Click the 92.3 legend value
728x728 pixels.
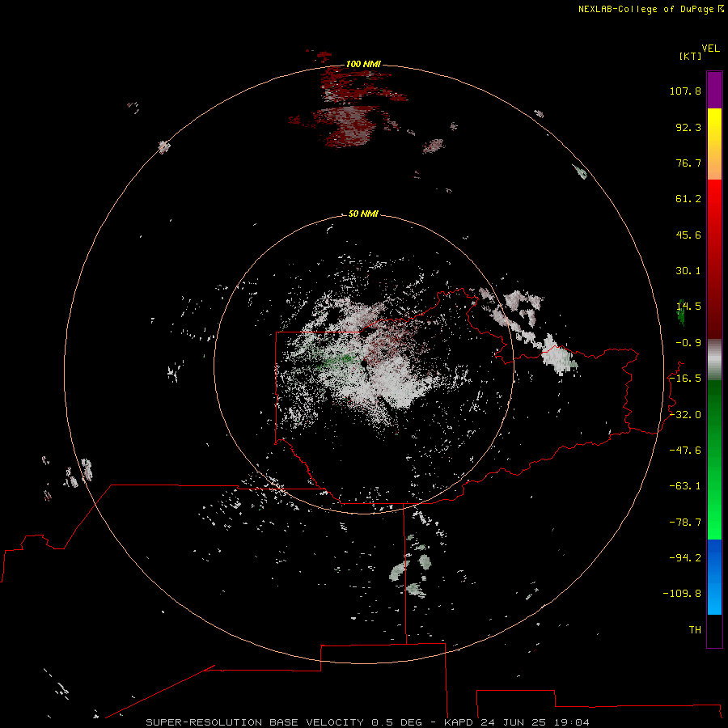(x=688, y=127)
